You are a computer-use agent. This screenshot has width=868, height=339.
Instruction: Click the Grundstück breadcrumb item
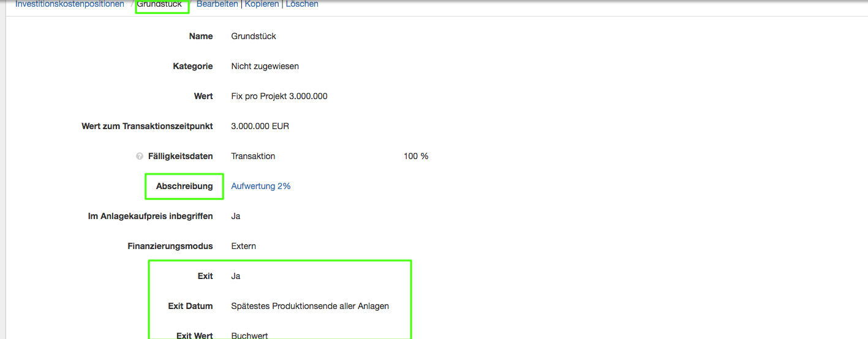point(159,4)
